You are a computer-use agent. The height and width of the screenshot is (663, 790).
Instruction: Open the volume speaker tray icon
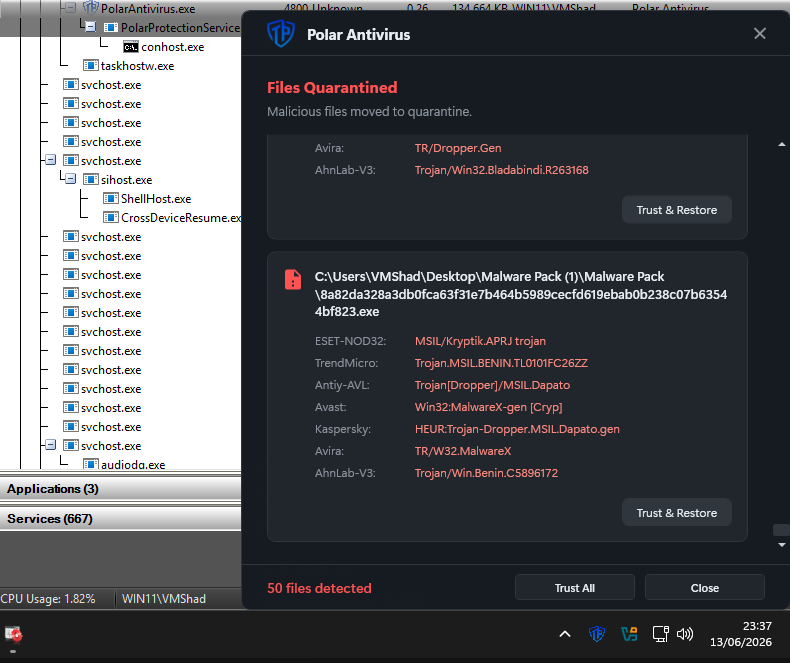pos(685,634)
